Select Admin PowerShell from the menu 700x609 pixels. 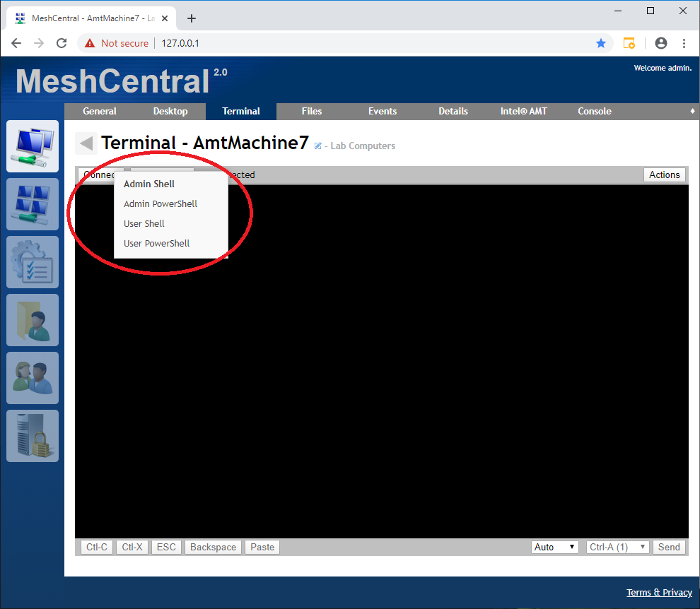tap(161, 203)
